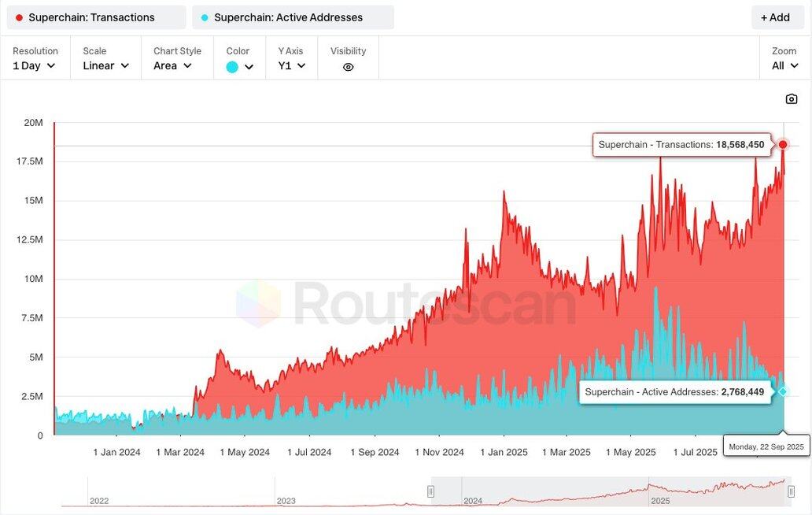The width and height of the screenshot is (812, 515).
Task: Click the 1 May 2025 axis label
Action: [x=631, y=452]
